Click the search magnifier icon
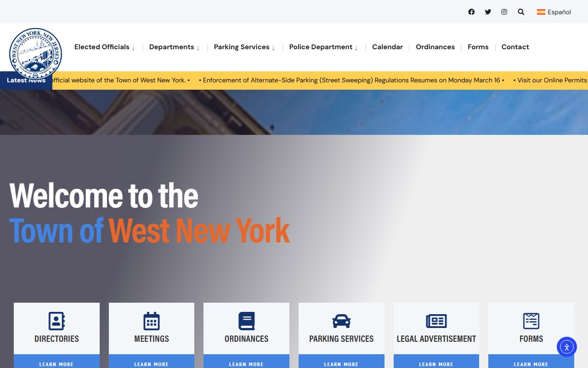Image resolution: width=588 pixels, height=368 pixels. tap(521, 12)
